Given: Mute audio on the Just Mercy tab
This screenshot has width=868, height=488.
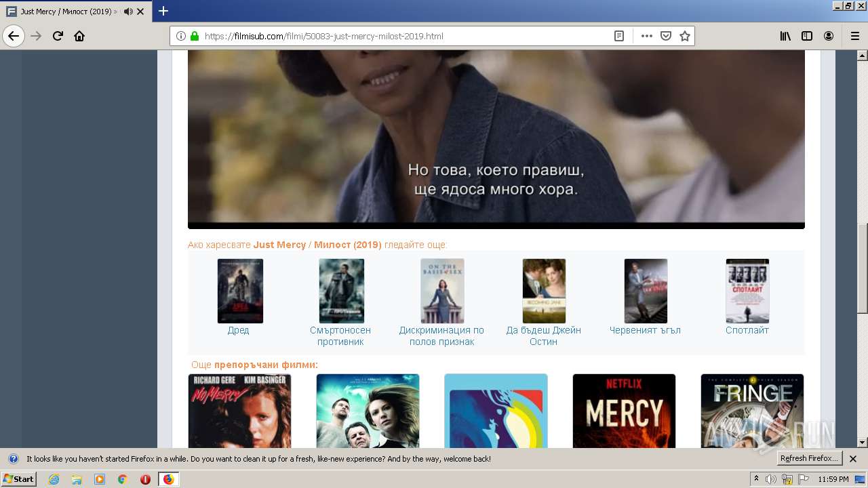Looking at the screenshot, I should [x=128, y=12].
